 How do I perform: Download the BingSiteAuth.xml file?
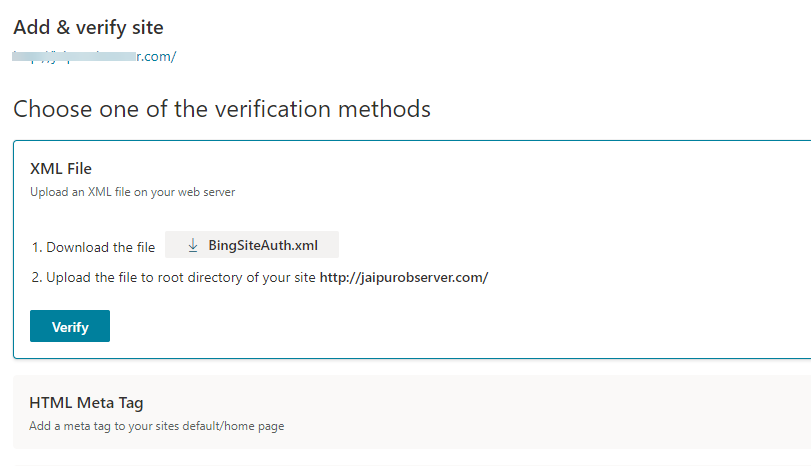[x=252, y=245]
